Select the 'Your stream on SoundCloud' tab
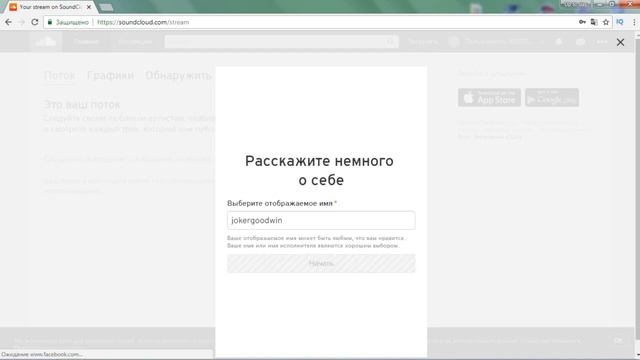Viewport: 640px width, 360px height. pos(49,7)
